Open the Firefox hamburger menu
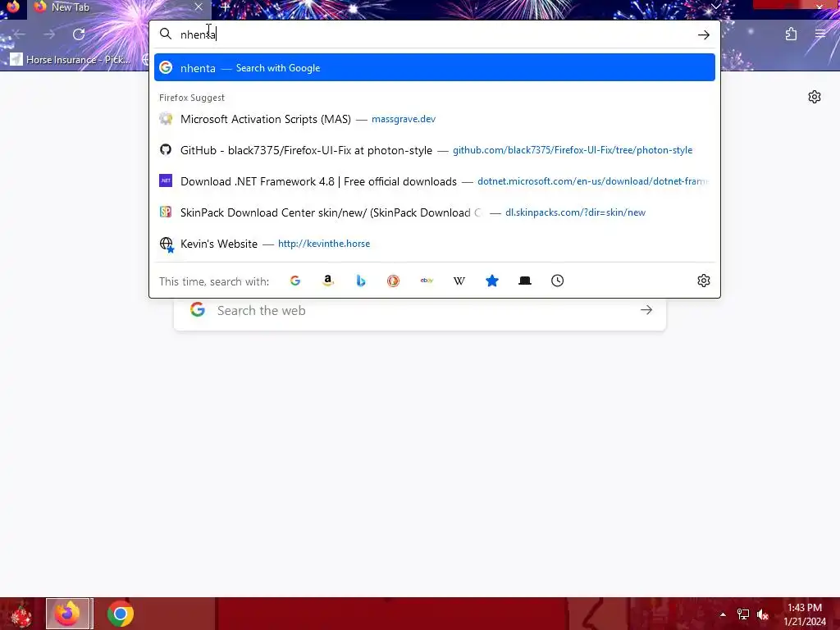840x630 pixels. click(x=820, y=34)
